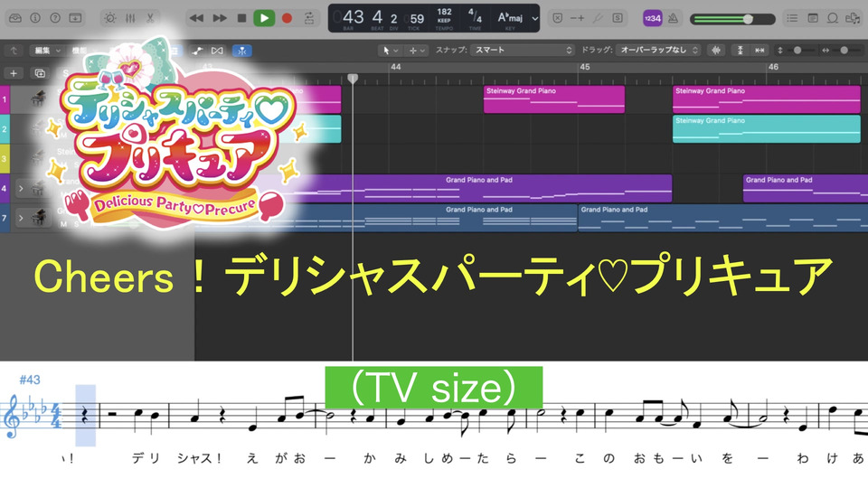This screenshot has height=488, width=868.
Task: Open the Loop Browser icon
Action: coord(832,18)
